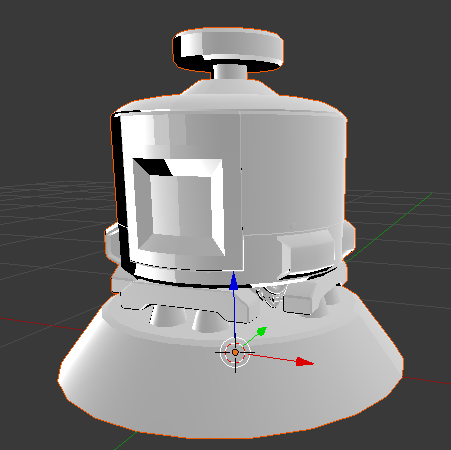Select the square recessed panel on the body
Screen dimensions: 451x450
coord(180,207)
